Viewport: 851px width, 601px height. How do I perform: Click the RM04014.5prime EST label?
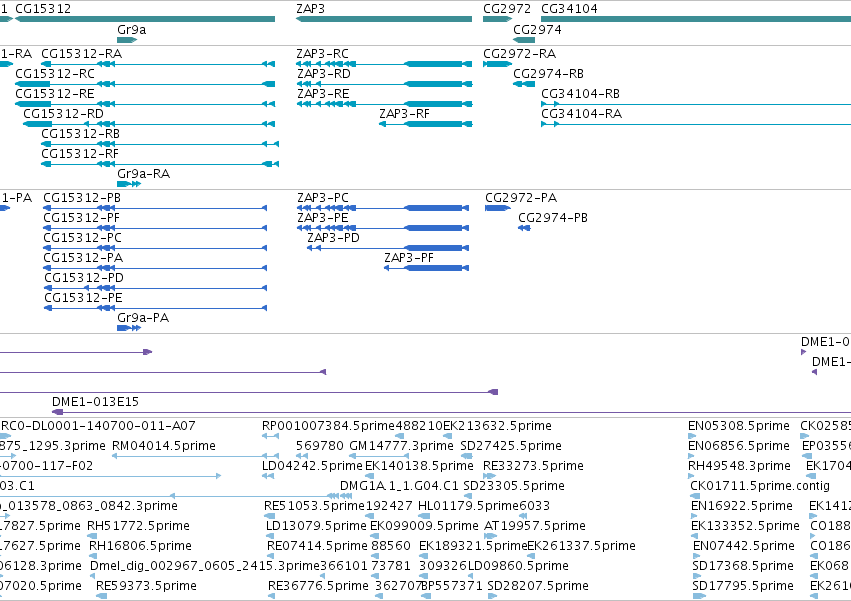pos(164,446)
